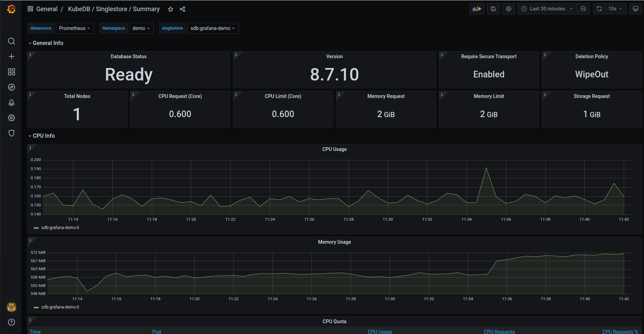Click the user avatar in sidebar
The width and height of the screenshot is (644, 334).
[12, 307]
